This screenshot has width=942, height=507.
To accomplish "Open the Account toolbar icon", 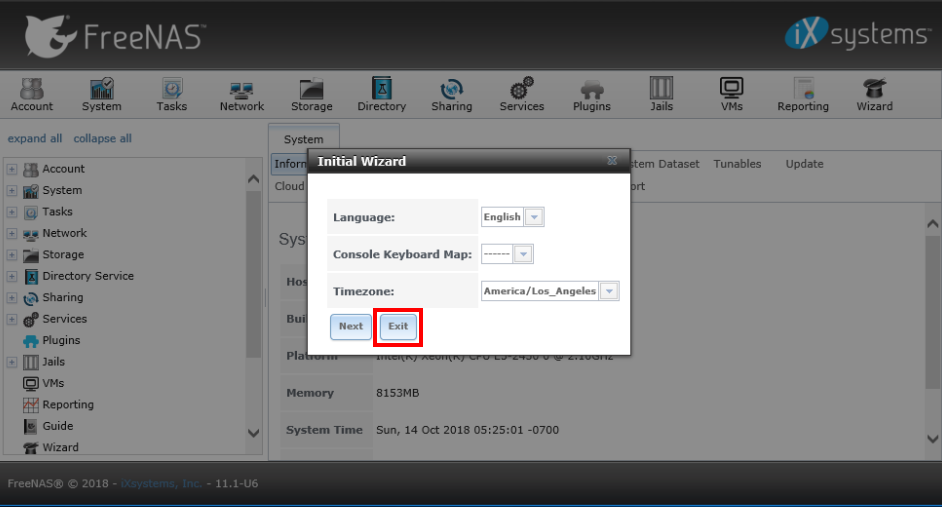I will tap(32, 95).
